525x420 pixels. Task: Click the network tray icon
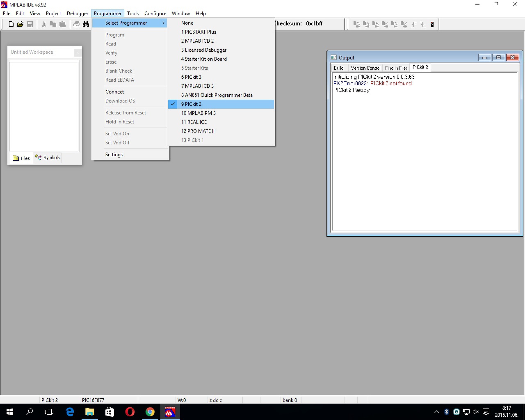click(466, 412)
